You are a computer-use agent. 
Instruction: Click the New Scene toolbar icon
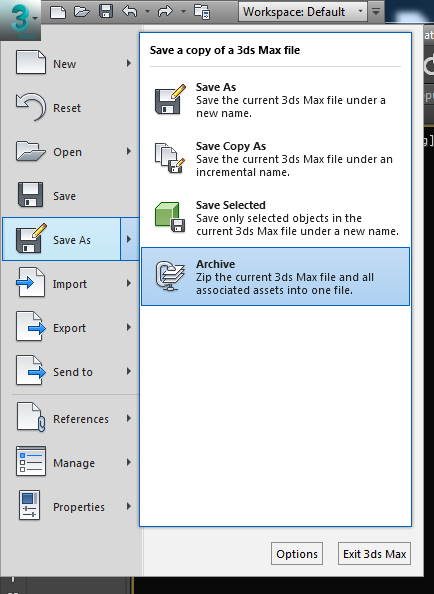click(58, 12)
